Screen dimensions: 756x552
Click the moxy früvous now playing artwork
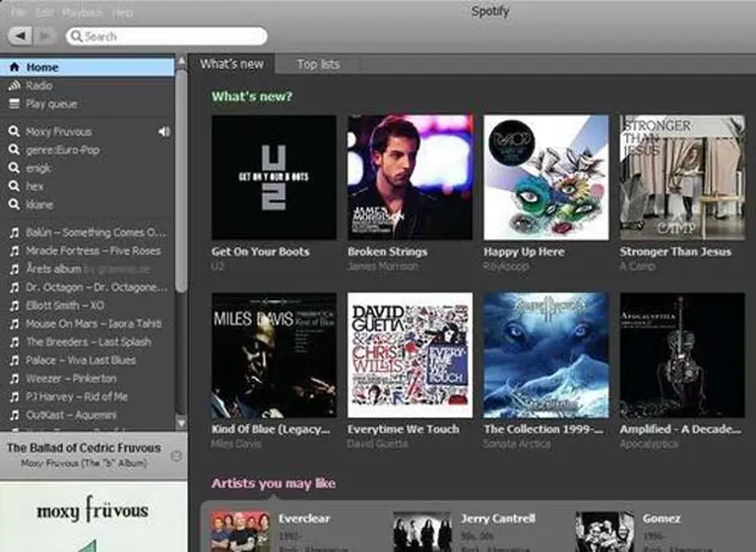pos(94,518)
